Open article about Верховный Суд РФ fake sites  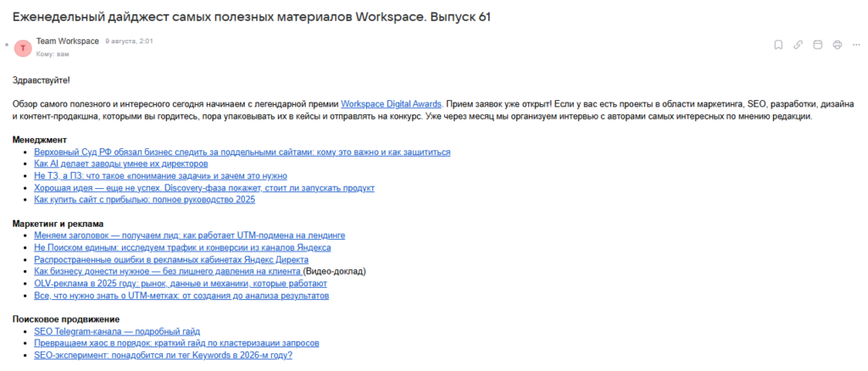tap(242, 152)
